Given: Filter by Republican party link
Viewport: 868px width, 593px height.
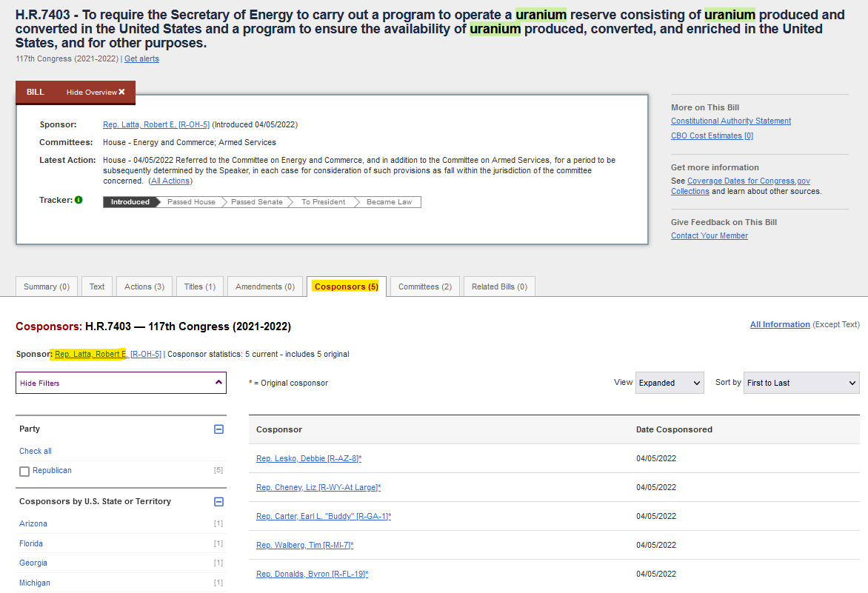Looking at the screenshot, I should point(52,470).
